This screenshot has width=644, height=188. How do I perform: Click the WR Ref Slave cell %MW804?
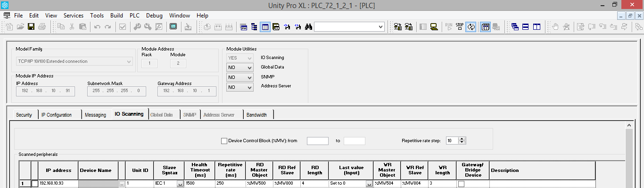[x=414, y=183]
